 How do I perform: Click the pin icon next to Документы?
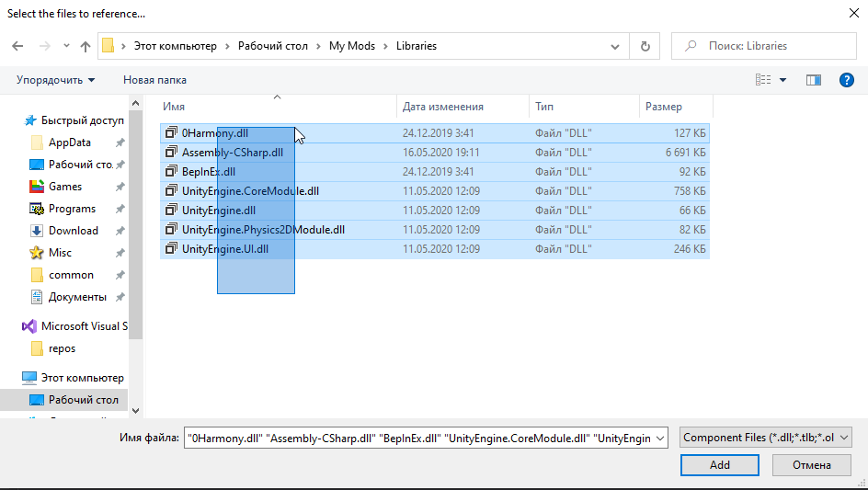[x=120, y=297]
